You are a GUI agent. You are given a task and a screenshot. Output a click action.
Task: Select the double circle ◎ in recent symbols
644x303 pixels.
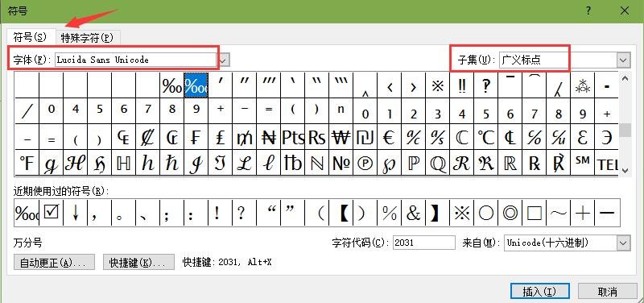click(510, 213)
